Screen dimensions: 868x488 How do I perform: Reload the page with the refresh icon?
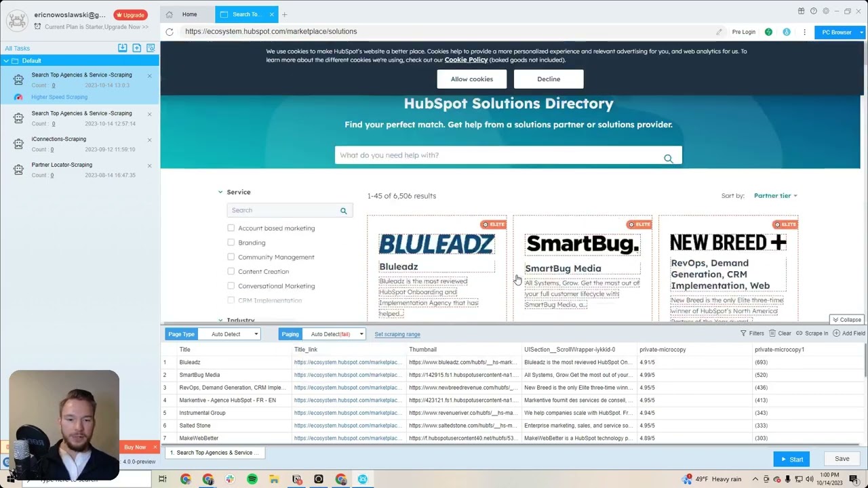click(x=170, y=31)
